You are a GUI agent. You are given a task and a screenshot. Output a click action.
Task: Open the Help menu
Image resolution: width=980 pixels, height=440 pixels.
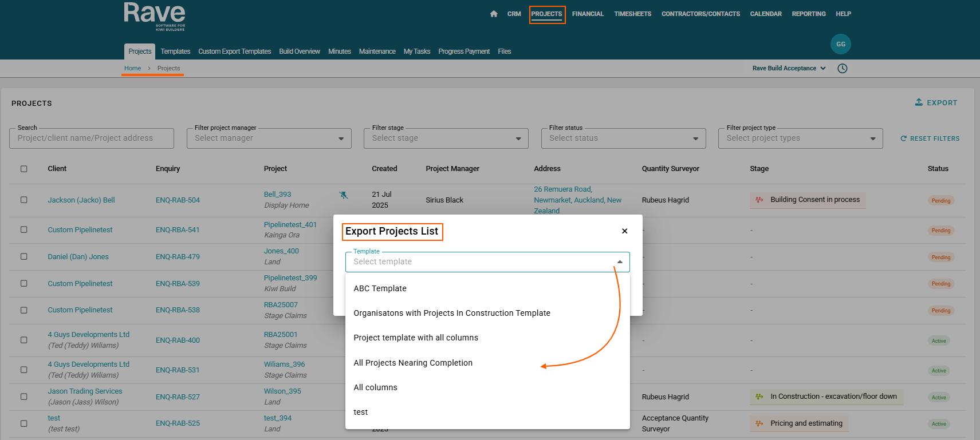(x=843, y=14)
